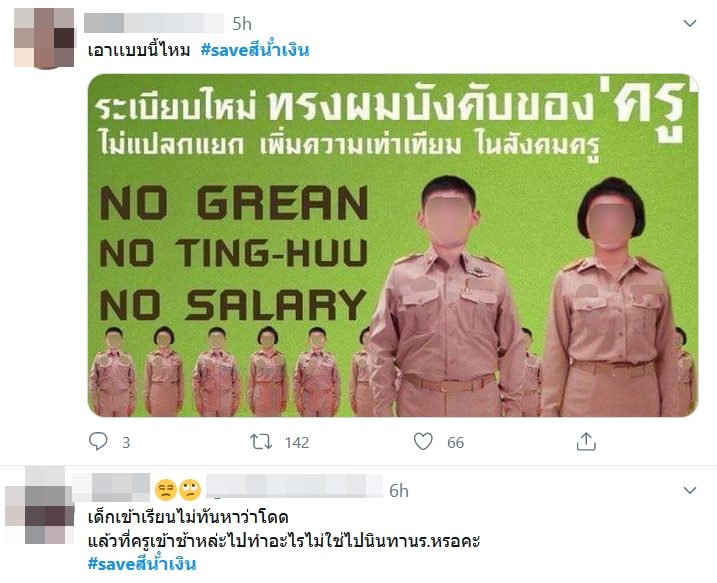The width and height of the screenshot is (717, 583).
Task: Click the reply icon under first tweet
Action: [x=98, y=442]
